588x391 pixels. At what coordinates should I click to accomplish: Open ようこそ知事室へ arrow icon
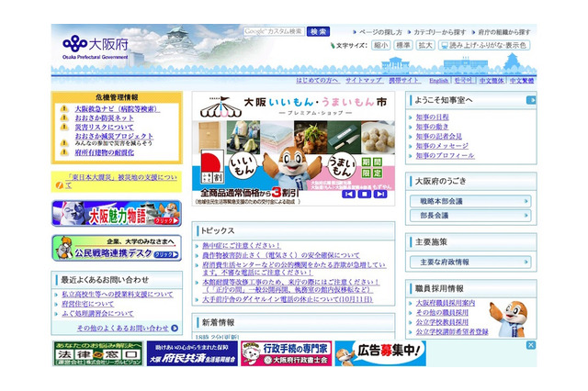(531, 100)
